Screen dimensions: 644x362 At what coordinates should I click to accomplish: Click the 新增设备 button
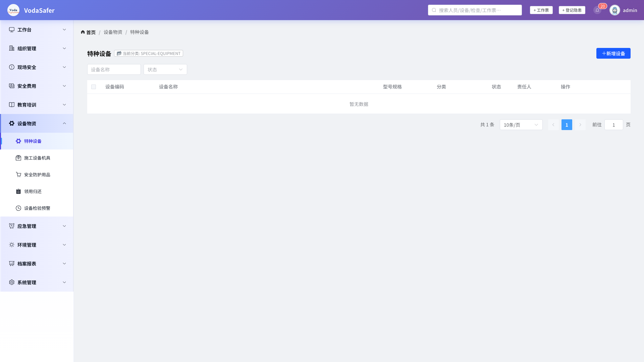coord(613,53)
